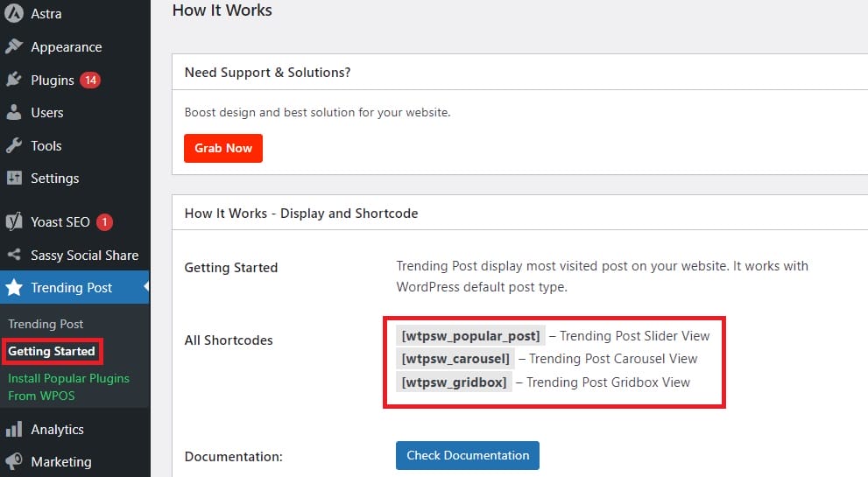Click the All Shortcodes label
The image size is (868, 477).
229,340
